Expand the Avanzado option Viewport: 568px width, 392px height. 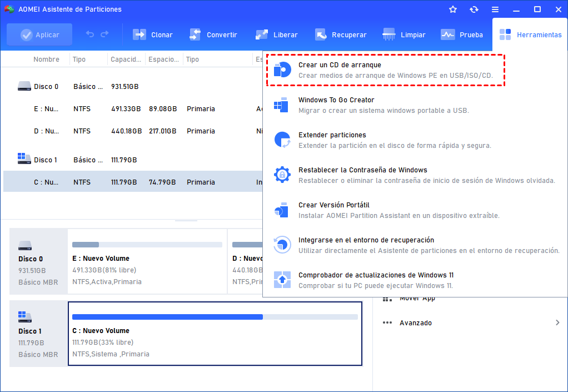tap(471, 323)
